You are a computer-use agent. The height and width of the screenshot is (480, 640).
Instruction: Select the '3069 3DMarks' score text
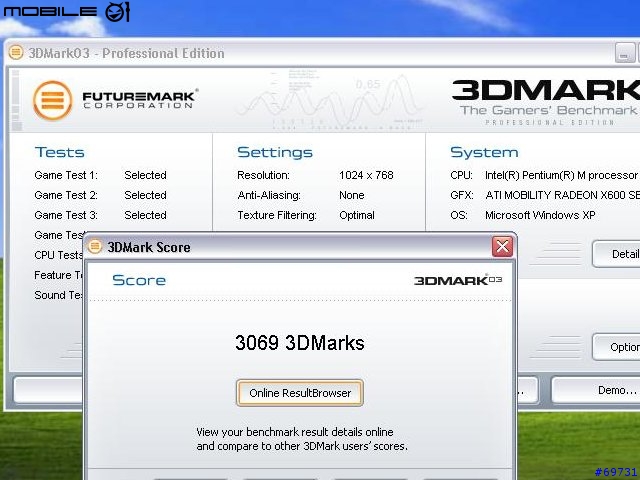300,342
